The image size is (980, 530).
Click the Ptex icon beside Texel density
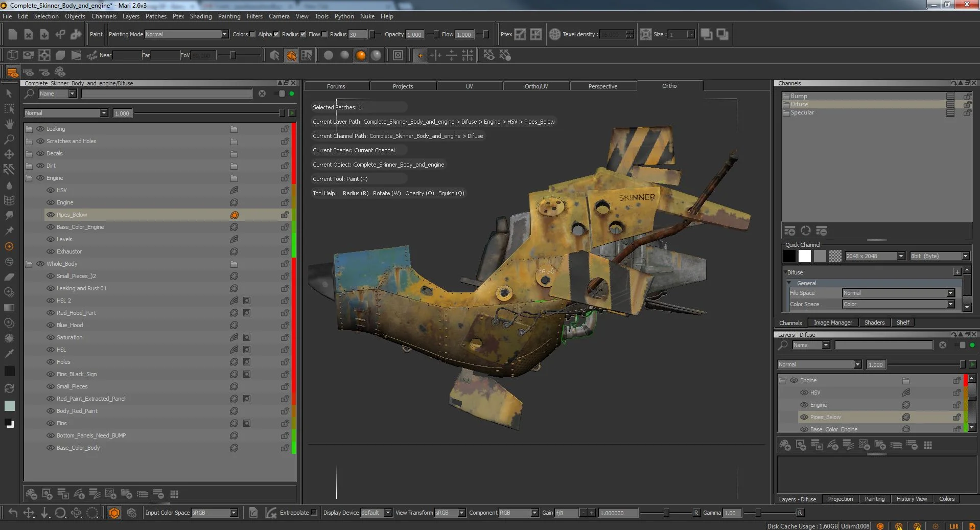554,34
